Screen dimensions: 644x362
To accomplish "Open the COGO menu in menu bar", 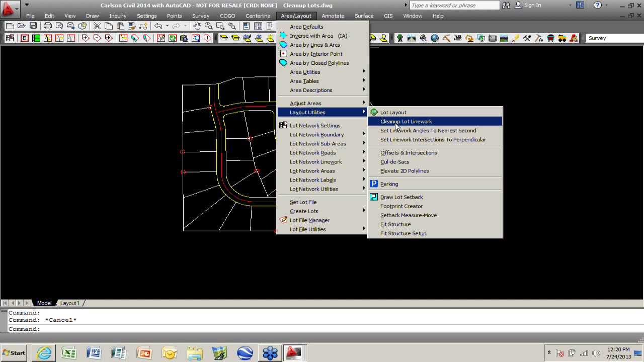I will pyautogui.click(x=227, y=16).
